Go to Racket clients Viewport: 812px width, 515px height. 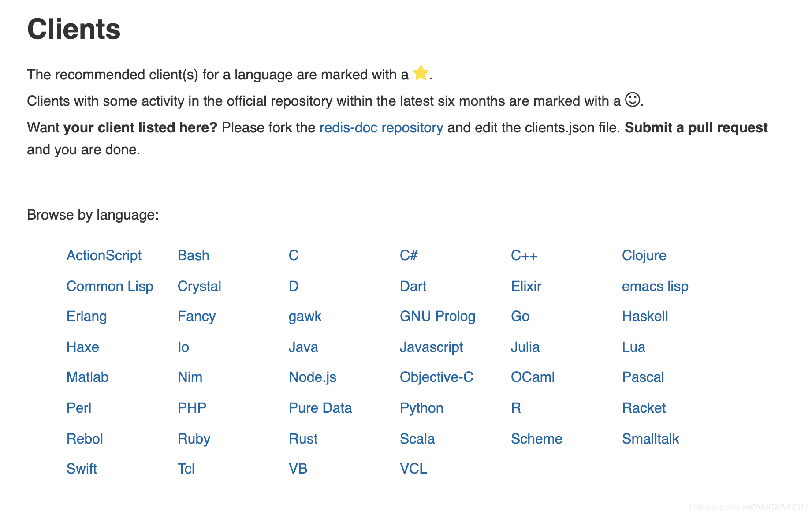pyautogui.click(x=644, y=408)
